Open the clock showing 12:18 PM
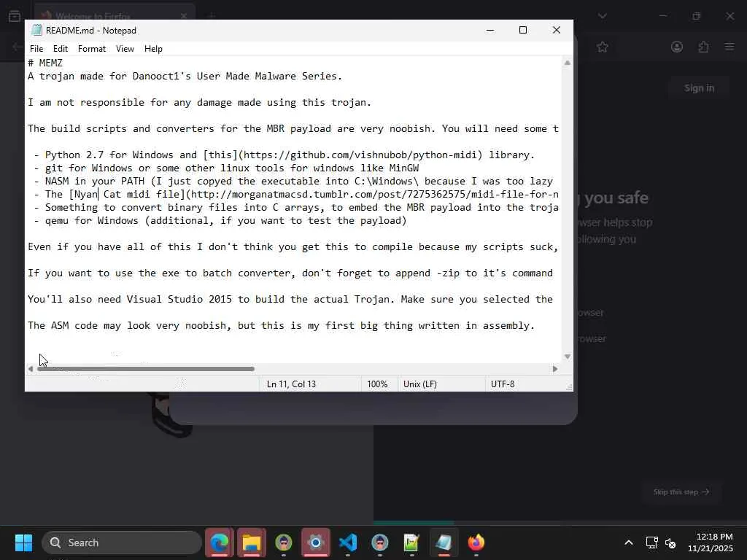This screenshot has height=560, width=747. coord(710,542)
